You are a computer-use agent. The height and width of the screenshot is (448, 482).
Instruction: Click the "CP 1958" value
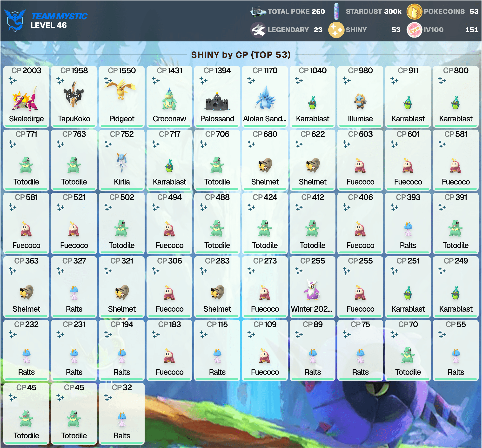coord(74,71)
